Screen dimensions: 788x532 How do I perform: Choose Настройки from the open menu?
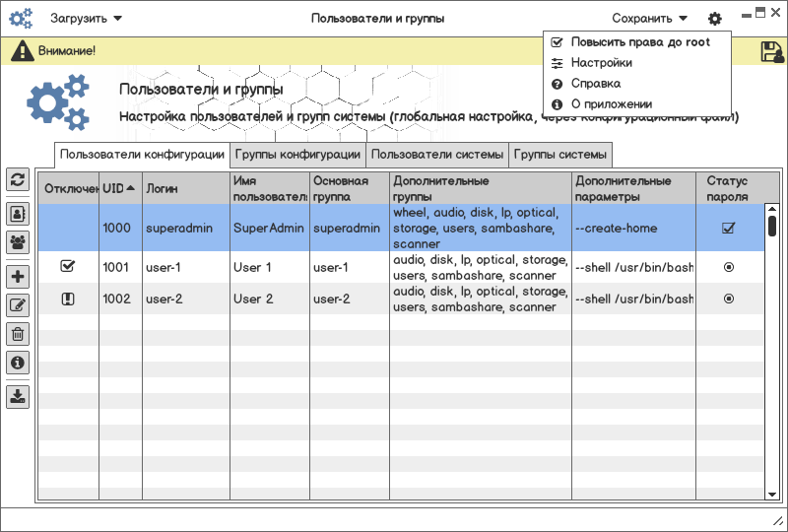tap(601, 63)
